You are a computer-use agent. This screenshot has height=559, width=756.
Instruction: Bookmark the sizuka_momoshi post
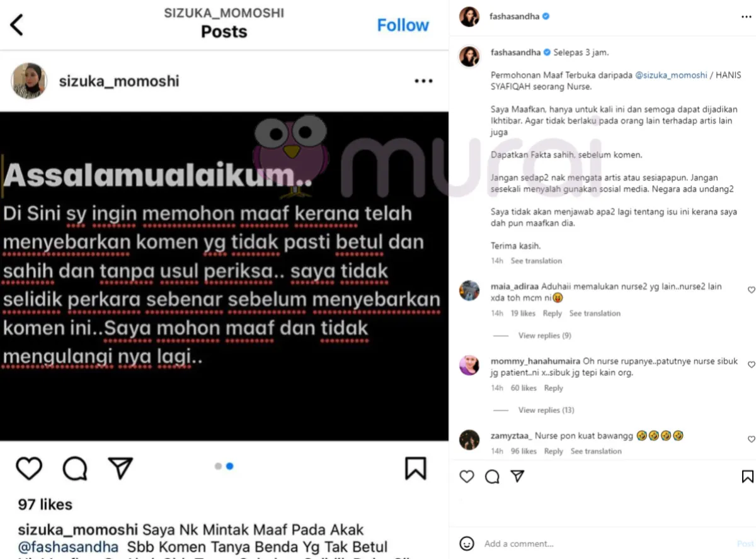click(415, 468)
